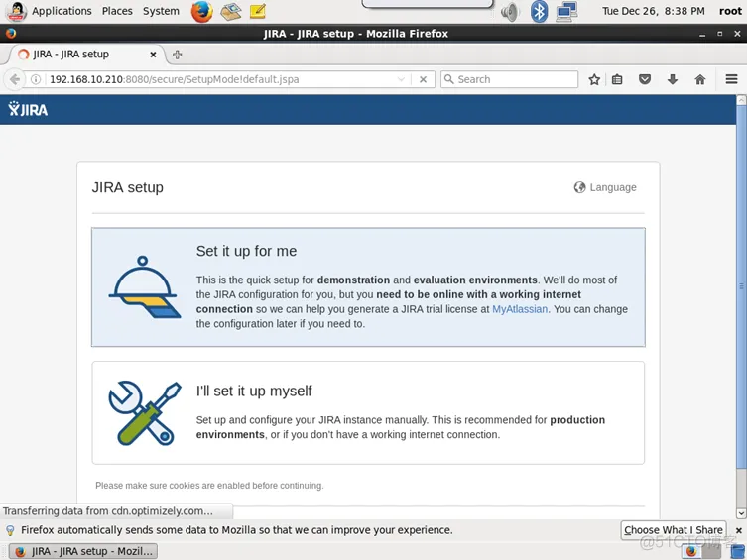Open the Language selector
This screenshot has height=560, width=747.
(x=605, y=187)
